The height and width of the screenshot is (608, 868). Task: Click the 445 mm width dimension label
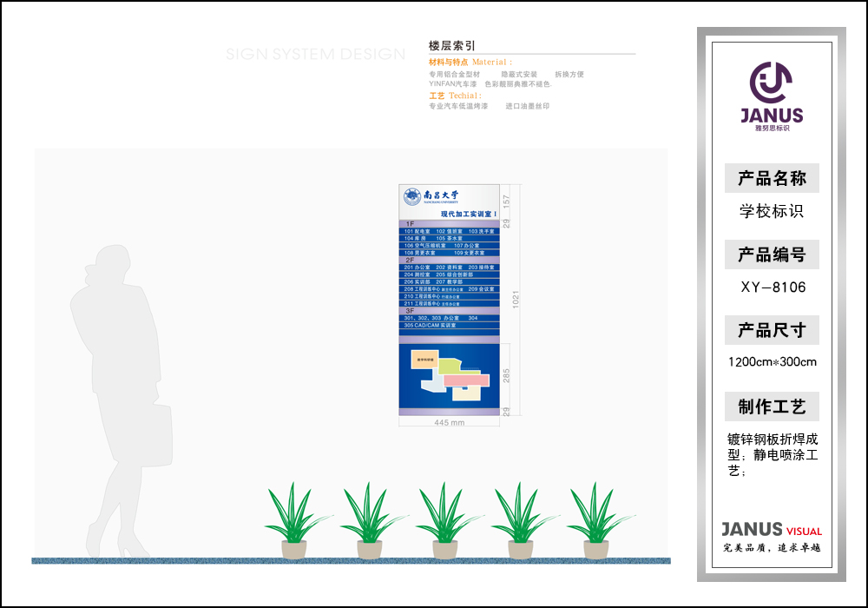[450, 423]
